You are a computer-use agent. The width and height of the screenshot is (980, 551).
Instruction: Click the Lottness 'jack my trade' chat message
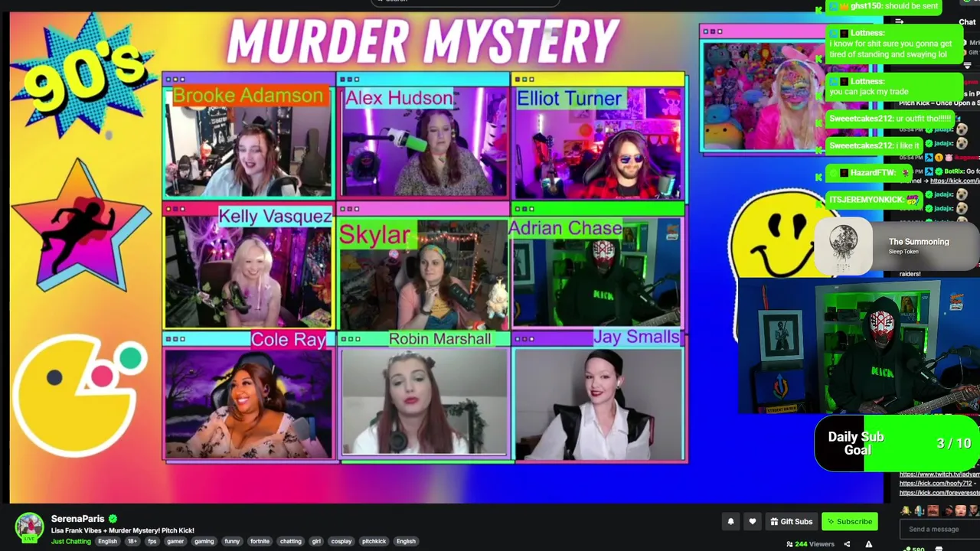pyautogui.click(x=893, y=86)
